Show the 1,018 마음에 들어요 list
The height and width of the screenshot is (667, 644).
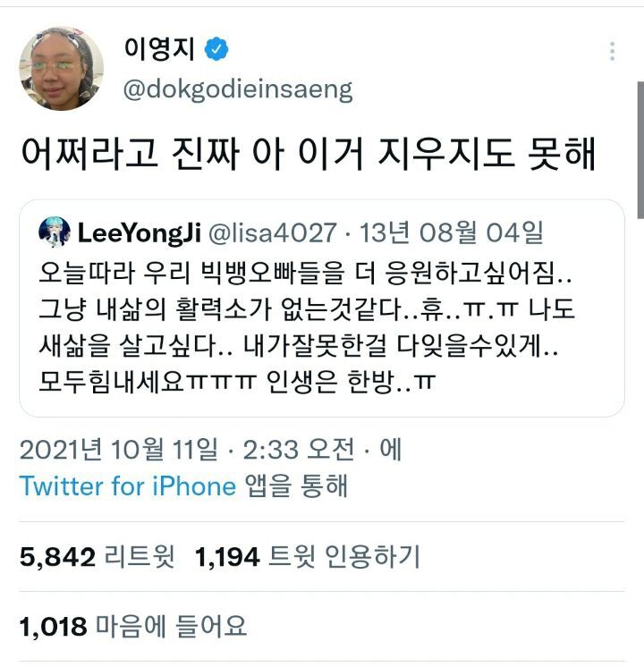[132, 626]
